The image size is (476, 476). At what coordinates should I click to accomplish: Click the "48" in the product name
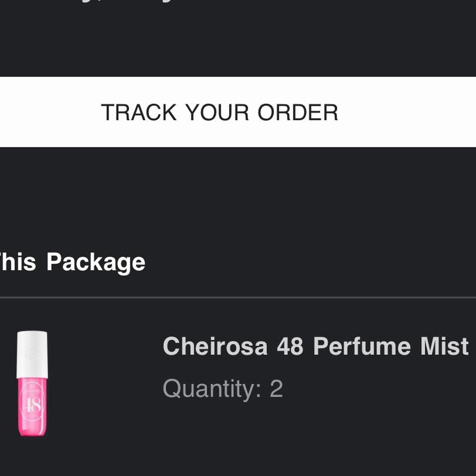pyautogui.click(x=290, y=346)
